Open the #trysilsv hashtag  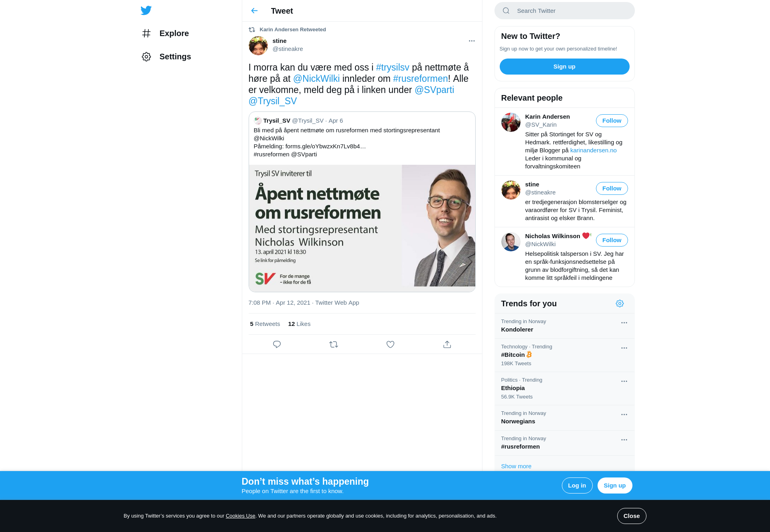tap(393, 67)
